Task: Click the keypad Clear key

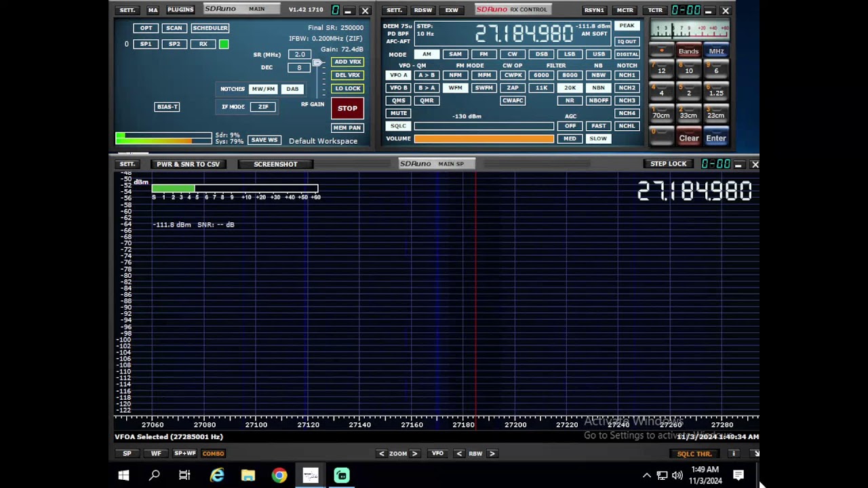Action: point(688,138)
